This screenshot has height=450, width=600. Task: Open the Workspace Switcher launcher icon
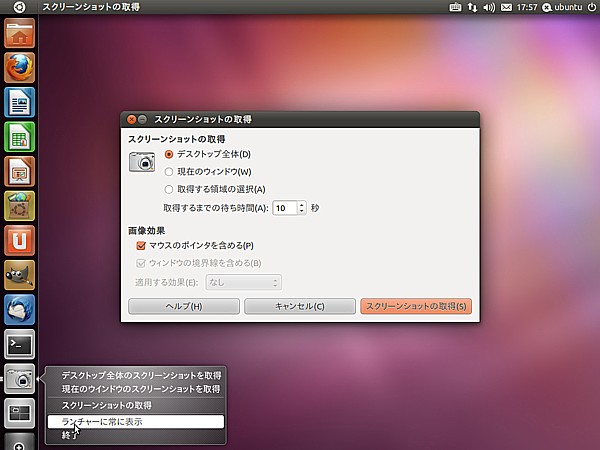[x=20, y=413]
